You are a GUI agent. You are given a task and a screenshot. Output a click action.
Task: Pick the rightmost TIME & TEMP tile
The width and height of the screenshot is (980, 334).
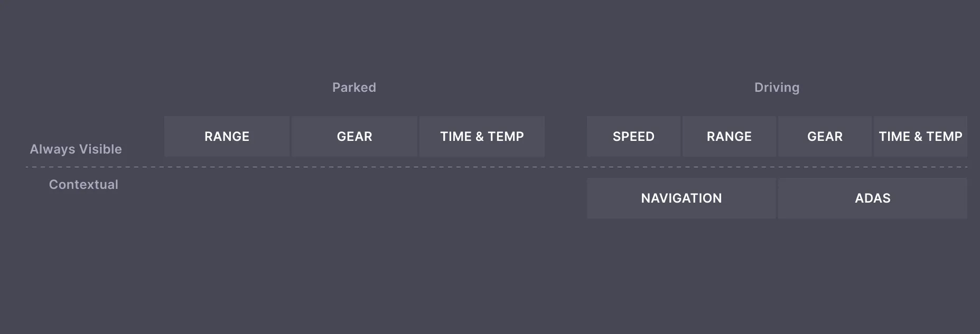click(920, 137)
